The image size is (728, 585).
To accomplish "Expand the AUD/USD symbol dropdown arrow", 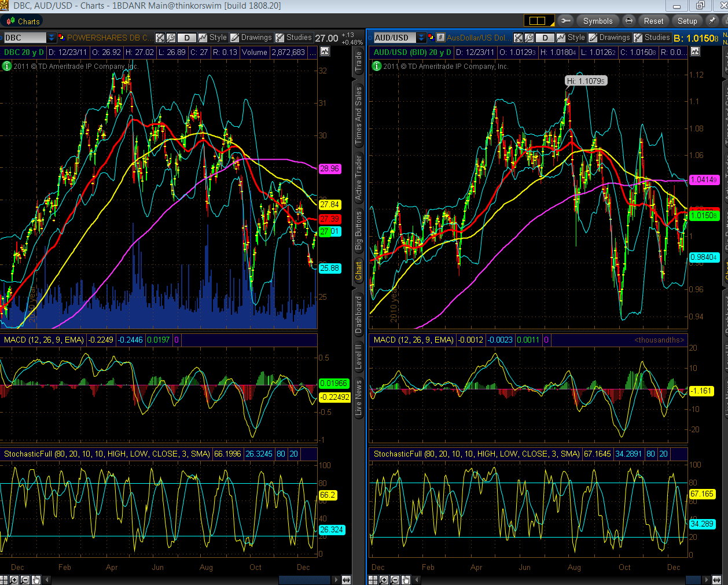I will tap(421, 37).
